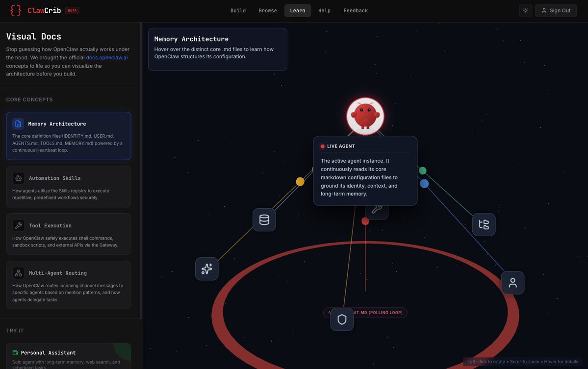Image resolution: width=588 pixels, height=369 pixels.
Task: Click the CORE CONCEPTS section label
Action: (x=29, y=99)
